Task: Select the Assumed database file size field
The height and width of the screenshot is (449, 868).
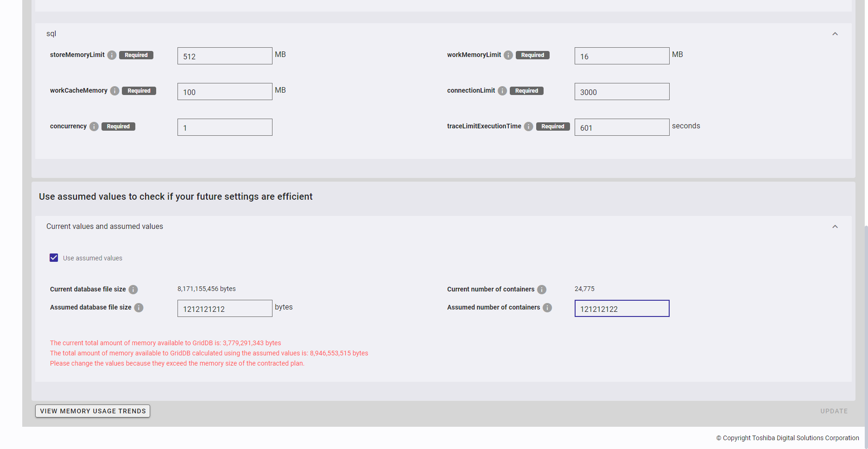Action: 225,309
